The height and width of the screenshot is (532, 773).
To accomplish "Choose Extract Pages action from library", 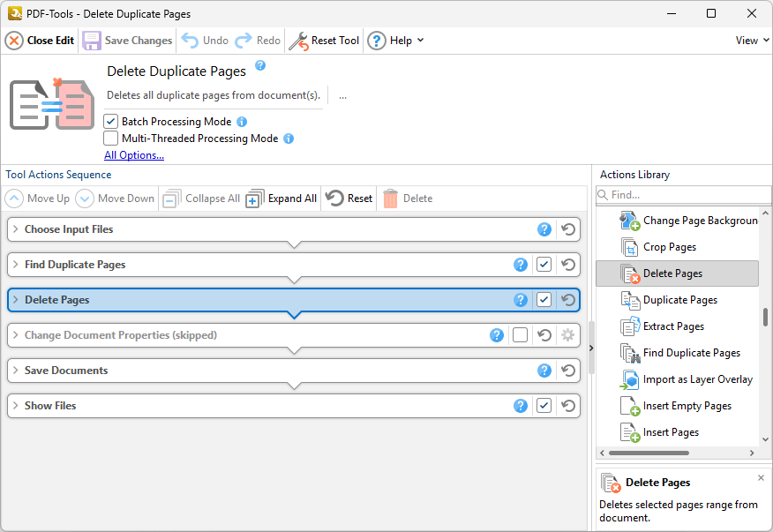I will click(x=673, y=326).
